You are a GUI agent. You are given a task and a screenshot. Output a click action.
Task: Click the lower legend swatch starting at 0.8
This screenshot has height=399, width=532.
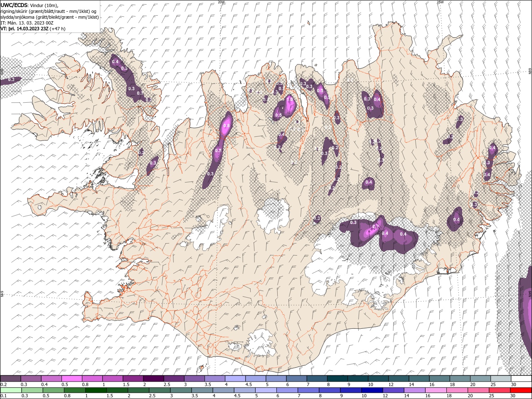(x=74, y=390)
